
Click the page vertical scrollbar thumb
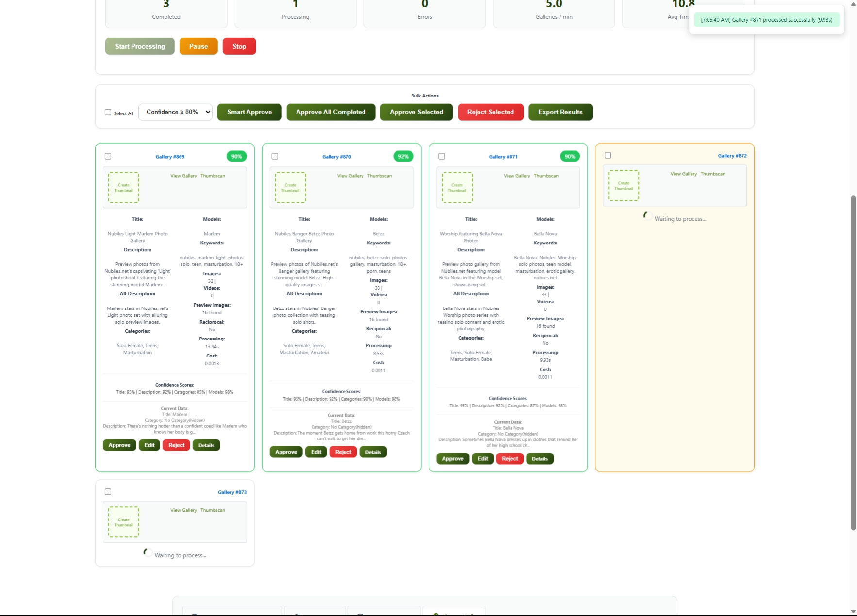853,363
